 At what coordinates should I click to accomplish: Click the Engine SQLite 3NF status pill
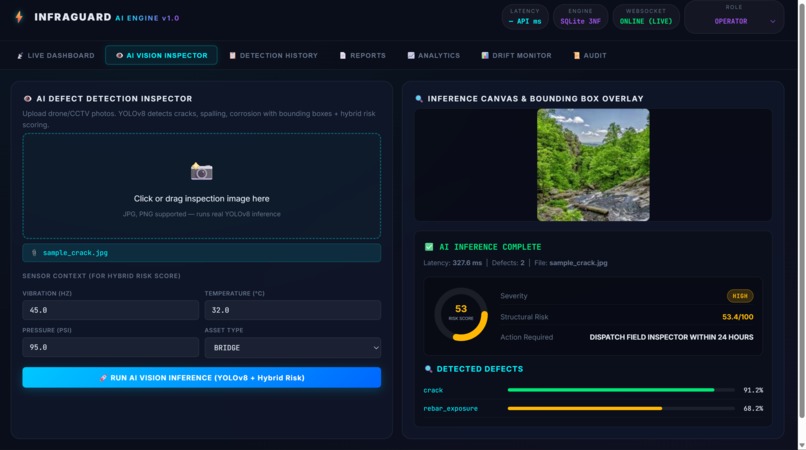[x=580, y=16]
